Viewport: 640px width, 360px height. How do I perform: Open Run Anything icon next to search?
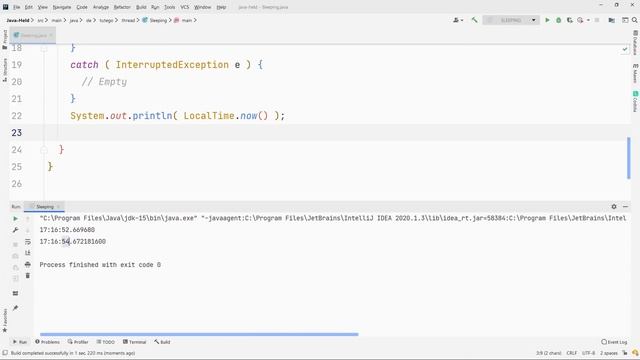coord(625,20)
